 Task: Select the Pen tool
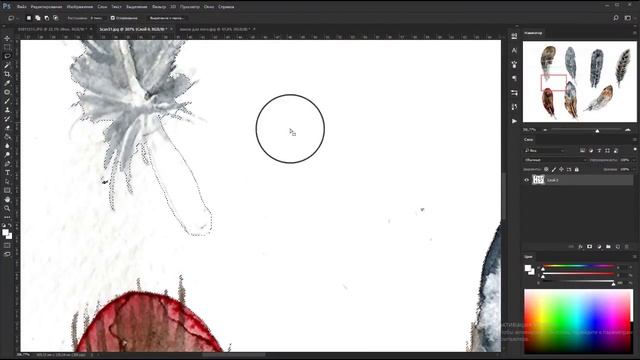click(7, 164)
